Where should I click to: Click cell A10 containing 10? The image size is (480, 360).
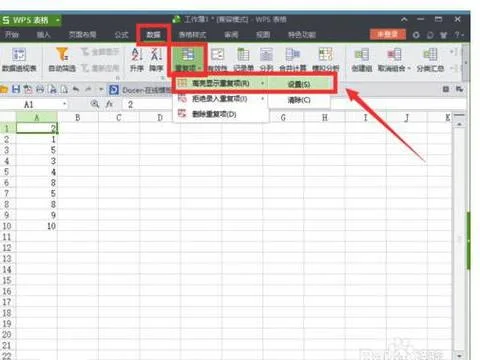pos(37,226)
